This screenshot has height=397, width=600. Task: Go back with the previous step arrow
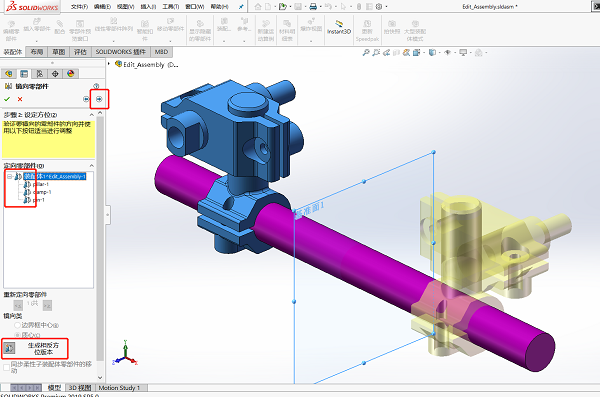pyautogui.click(x=86, y=99)
